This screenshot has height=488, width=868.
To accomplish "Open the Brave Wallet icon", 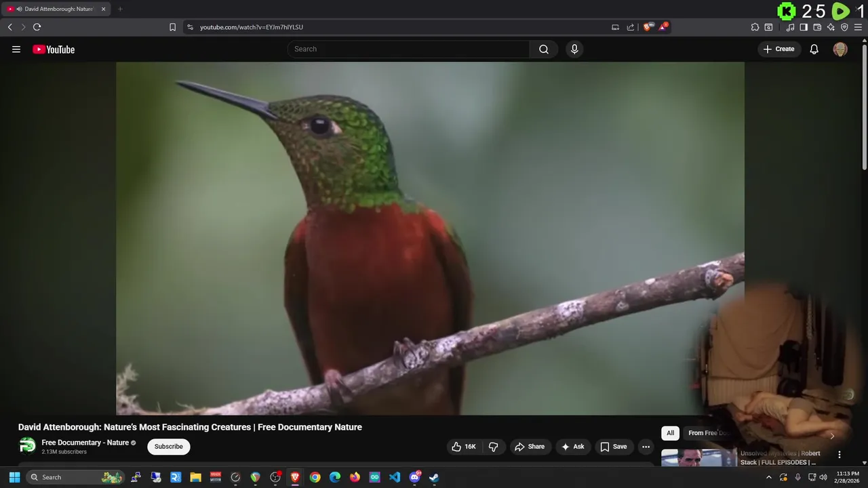I will 817,27.
